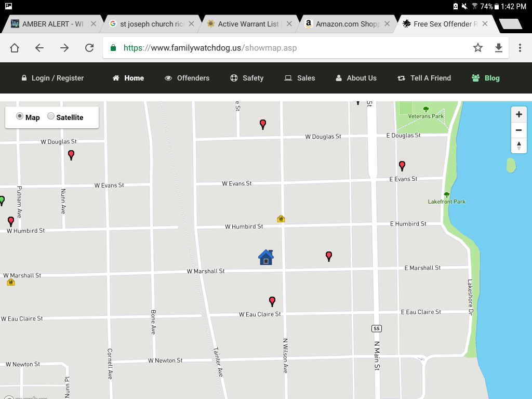Select the Map view radio button

click(x=20, y=116)
